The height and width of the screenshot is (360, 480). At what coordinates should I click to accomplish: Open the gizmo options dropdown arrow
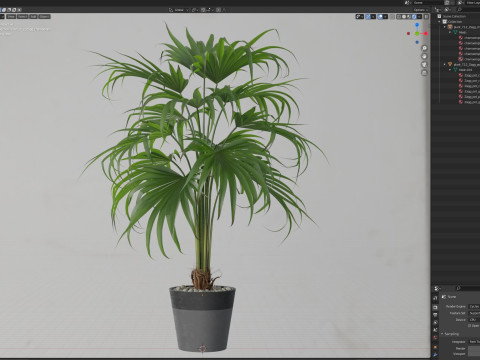click(373, 16)
